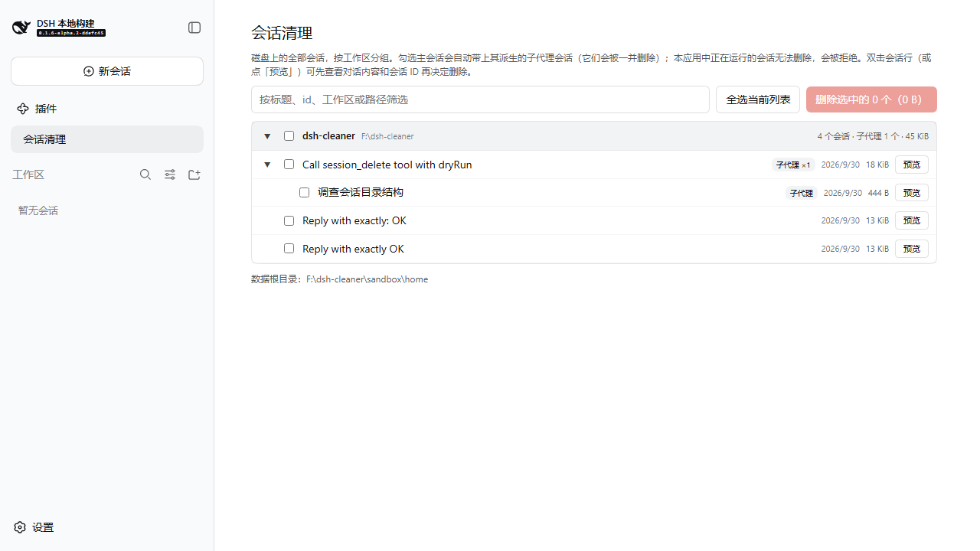Add a new workspace folder icon

pyautogui.click(x=194, y=174)
